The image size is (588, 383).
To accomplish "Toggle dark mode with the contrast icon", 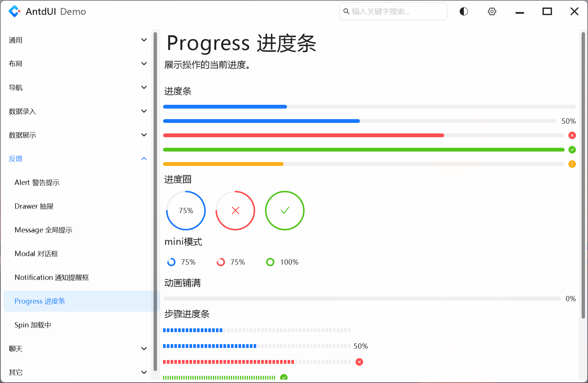I will pyautogui.click(x=463, y=11).
